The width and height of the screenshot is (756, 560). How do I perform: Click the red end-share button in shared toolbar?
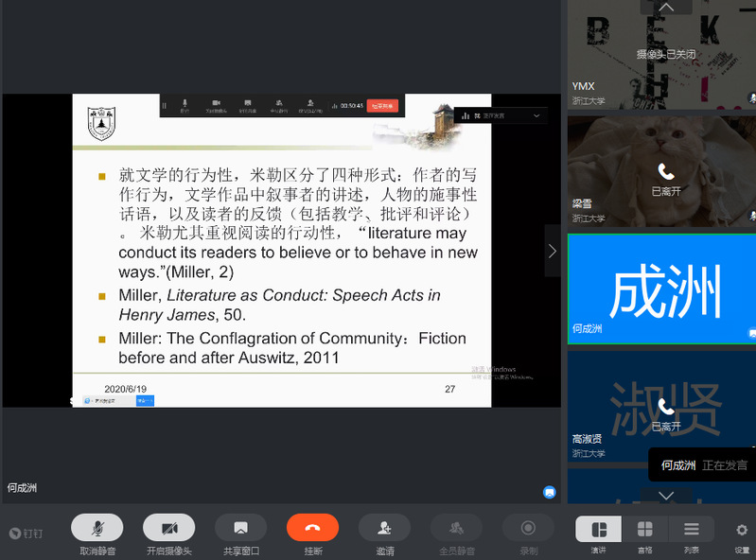pyautogui.click(x=382, y=106)
